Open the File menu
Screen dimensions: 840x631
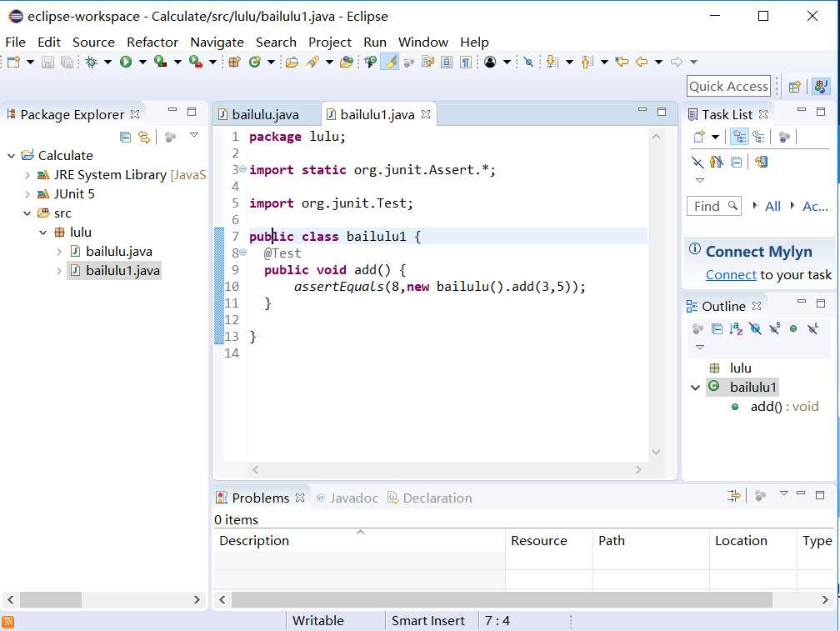coord(15,42)
